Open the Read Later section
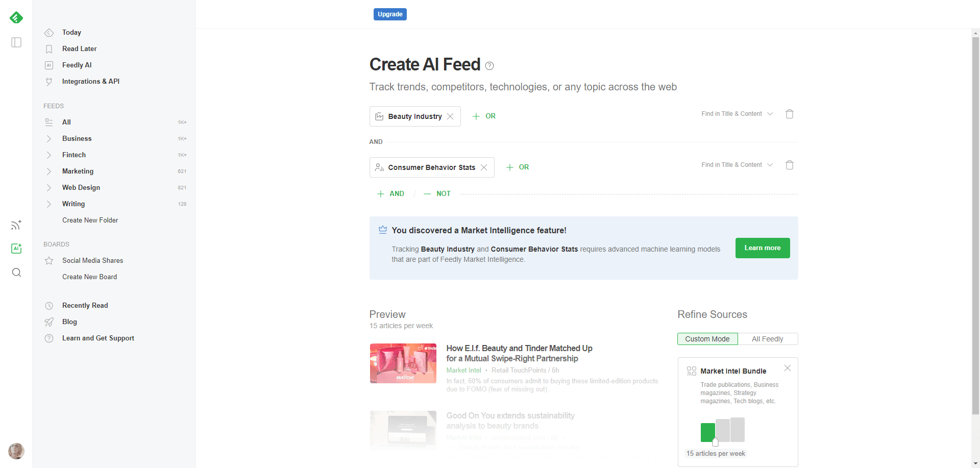This screenshot has height=468, width=980. [79, 48]
